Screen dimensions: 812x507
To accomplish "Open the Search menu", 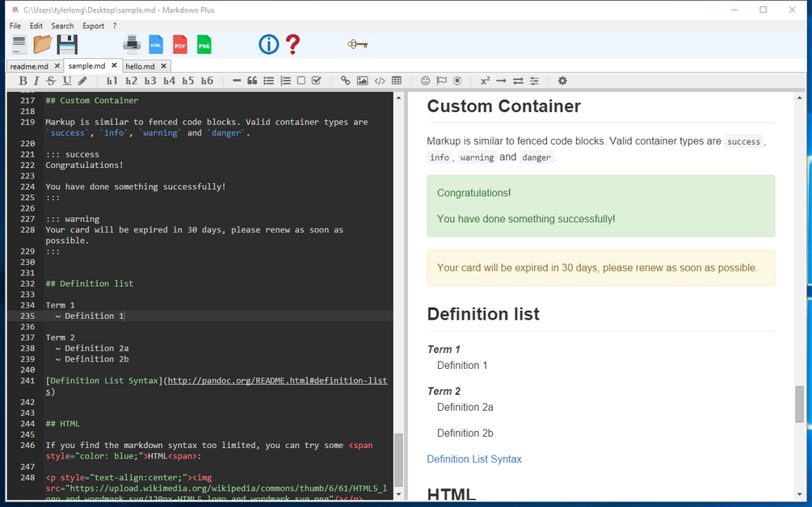I will pos(62,26).
